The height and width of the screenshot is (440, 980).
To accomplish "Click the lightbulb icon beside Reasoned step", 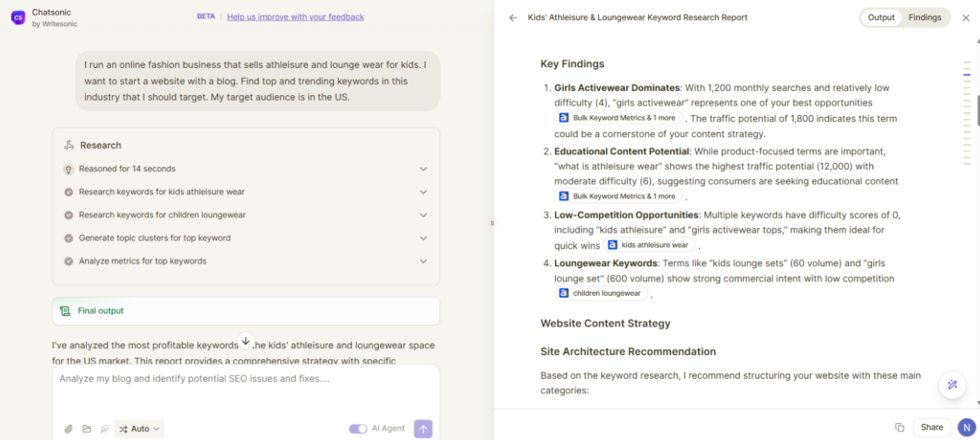I will pos(68,169).
